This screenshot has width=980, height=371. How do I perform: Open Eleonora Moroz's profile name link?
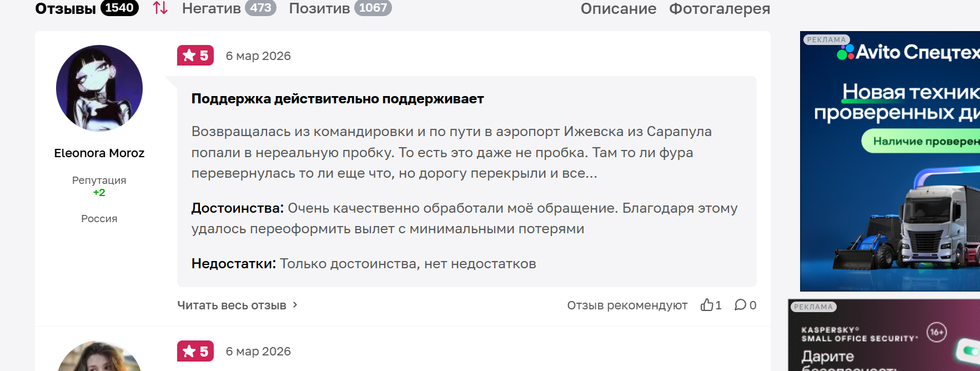click(x=99, y=153)
